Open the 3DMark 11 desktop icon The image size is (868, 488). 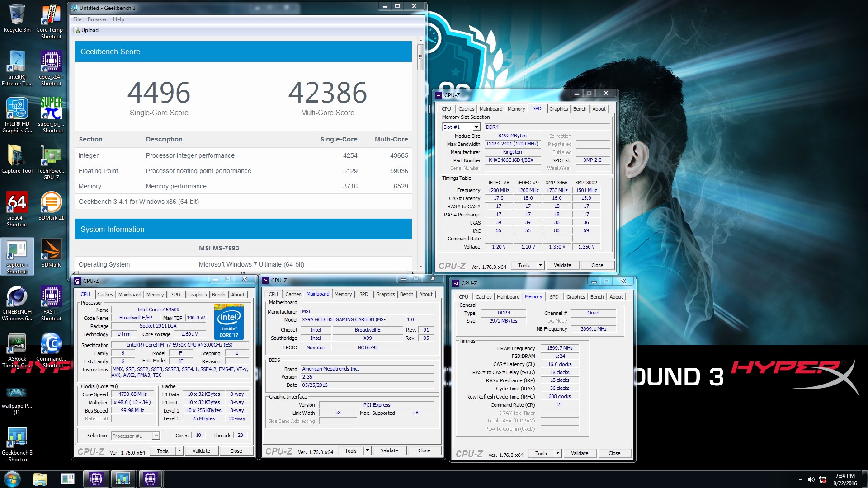point(51,206)
